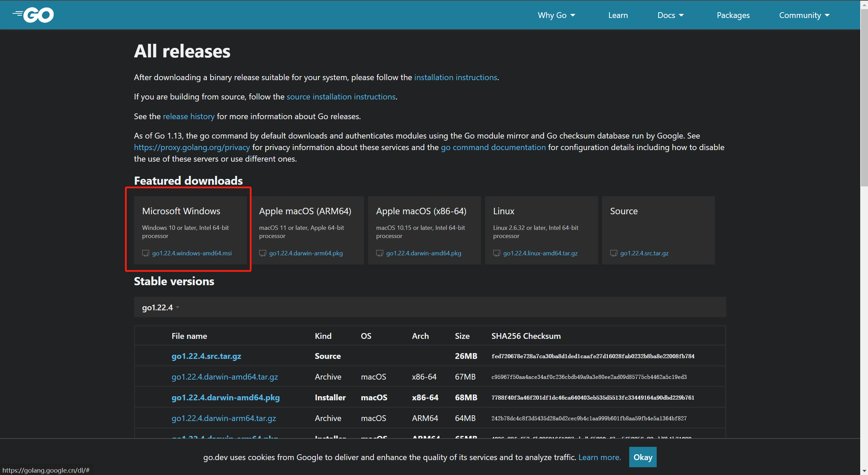Click the Arch column header
Image resolution: width=868 pixels, height=475 pixels.
click(x=420, y=336)
